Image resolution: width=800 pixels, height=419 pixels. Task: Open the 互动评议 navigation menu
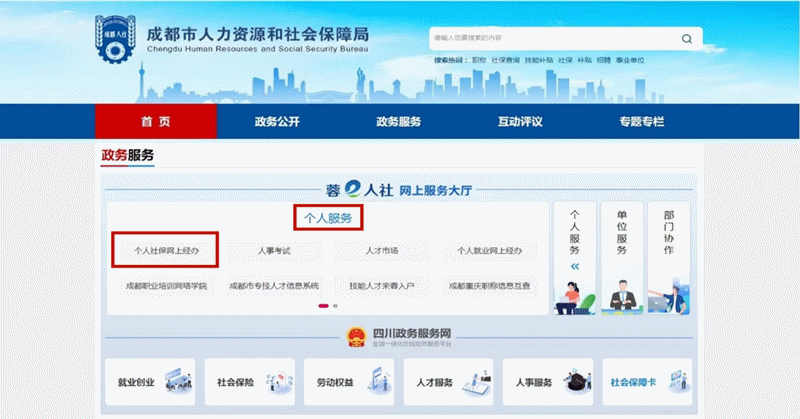pos(520,121)
